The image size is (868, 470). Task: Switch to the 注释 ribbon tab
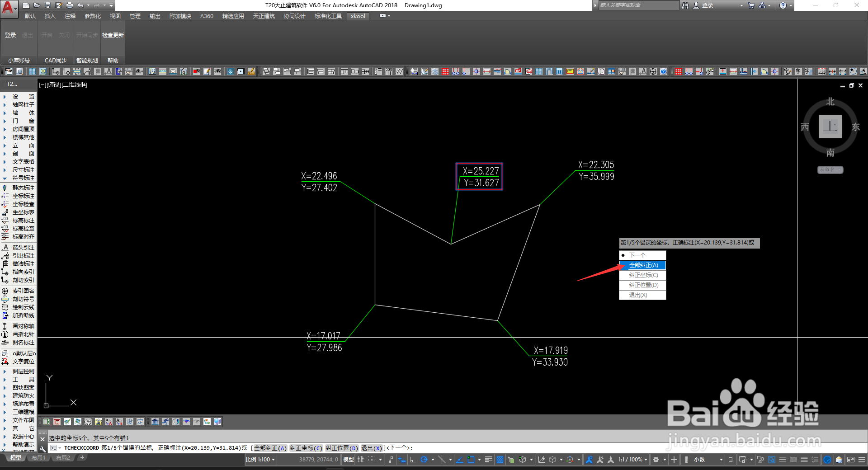[70, 16]
